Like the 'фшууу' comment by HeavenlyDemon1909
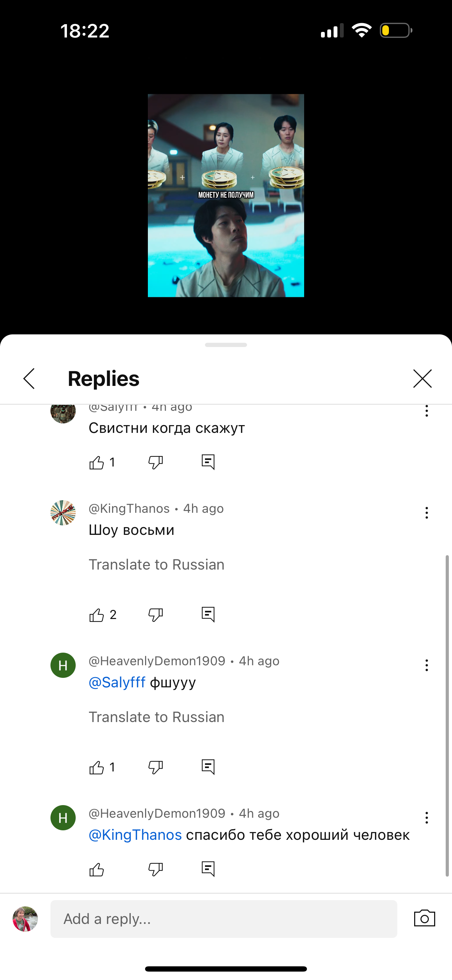The image size is (452, 980). pos(97,767)
